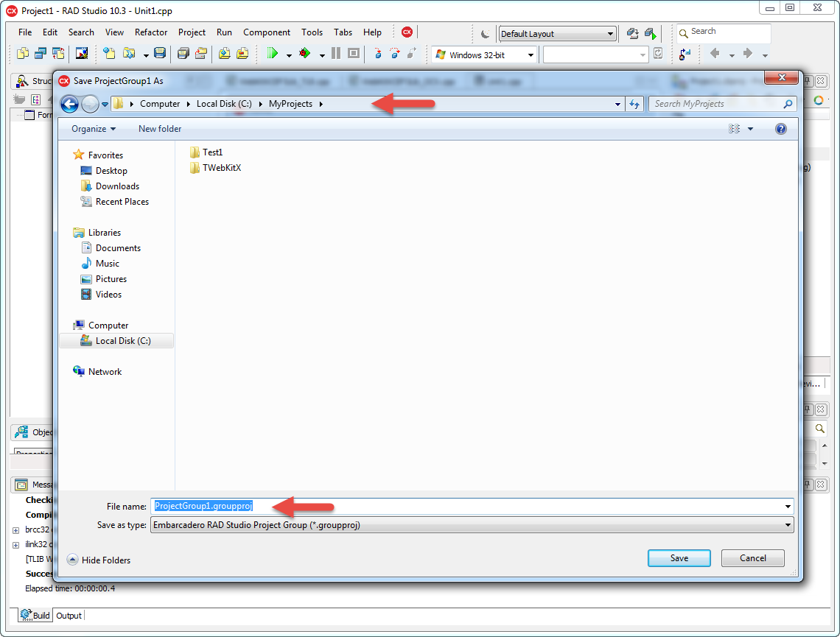Select Videos under Libraries

(101, 295)
